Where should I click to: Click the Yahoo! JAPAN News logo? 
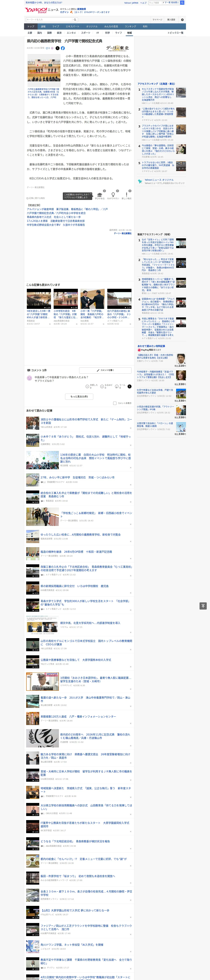pos(42,10)
